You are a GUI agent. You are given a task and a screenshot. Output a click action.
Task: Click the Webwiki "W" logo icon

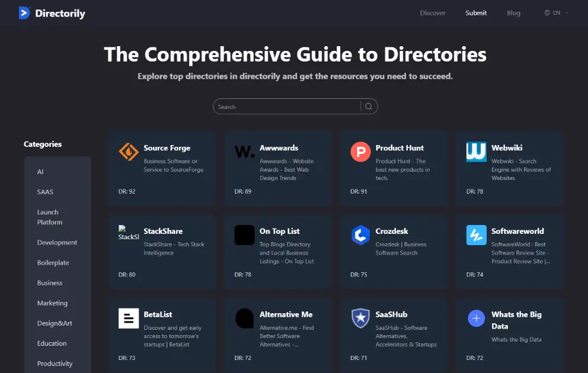point(477,152)
